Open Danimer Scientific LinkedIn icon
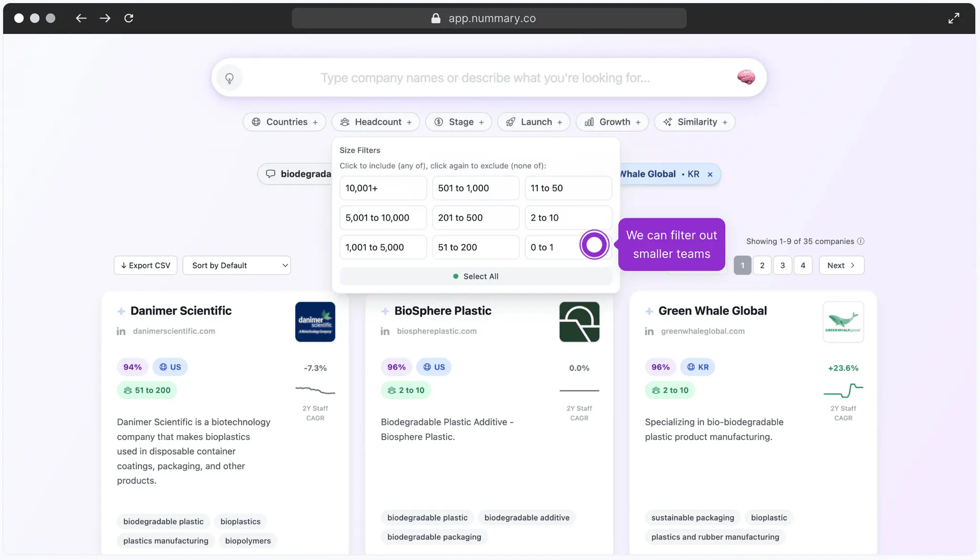This screenshot has height=560, width=980. pos(121,331)
